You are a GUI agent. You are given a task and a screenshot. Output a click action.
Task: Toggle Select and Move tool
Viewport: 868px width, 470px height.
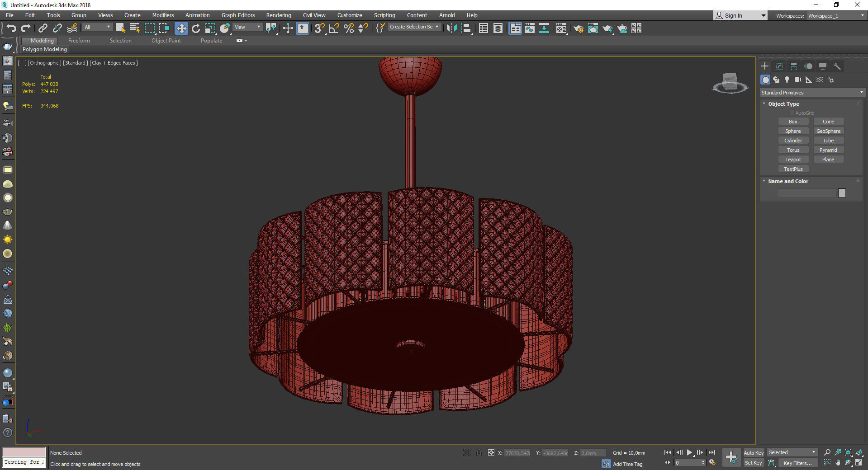click(x=181, y=28)
